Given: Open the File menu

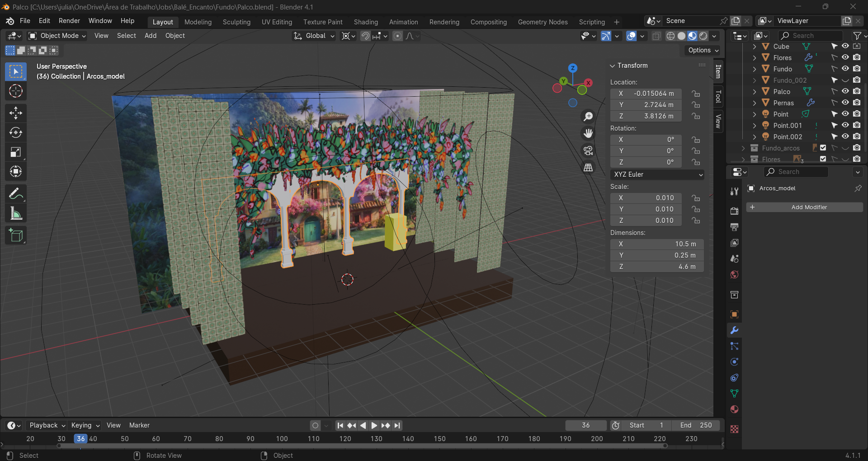Looking at the screenshot, I should [x=25, y=21].
